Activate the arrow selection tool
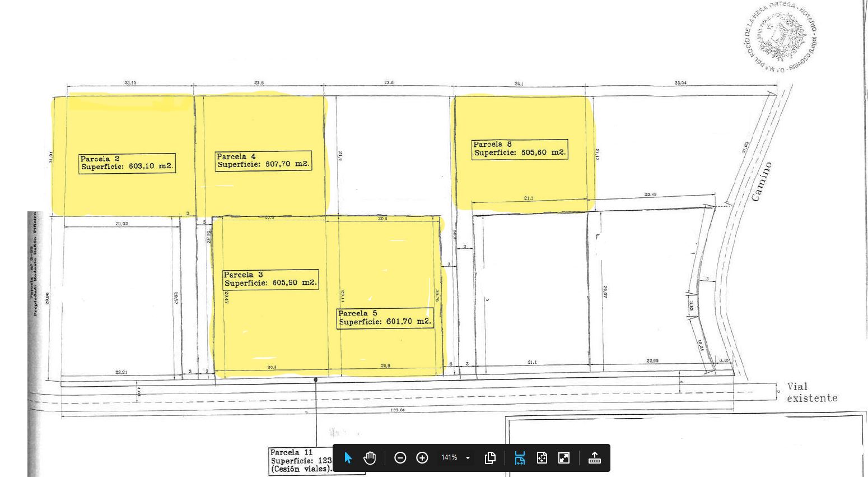Viewport: 868px width, 477px height. point(348,458)
